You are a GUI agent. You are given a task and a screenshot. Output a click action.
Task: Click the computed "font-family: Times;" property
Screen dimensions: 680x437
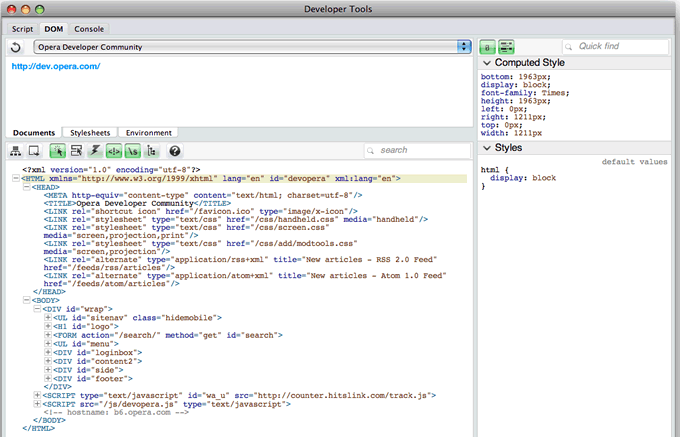tap(525, 93)
